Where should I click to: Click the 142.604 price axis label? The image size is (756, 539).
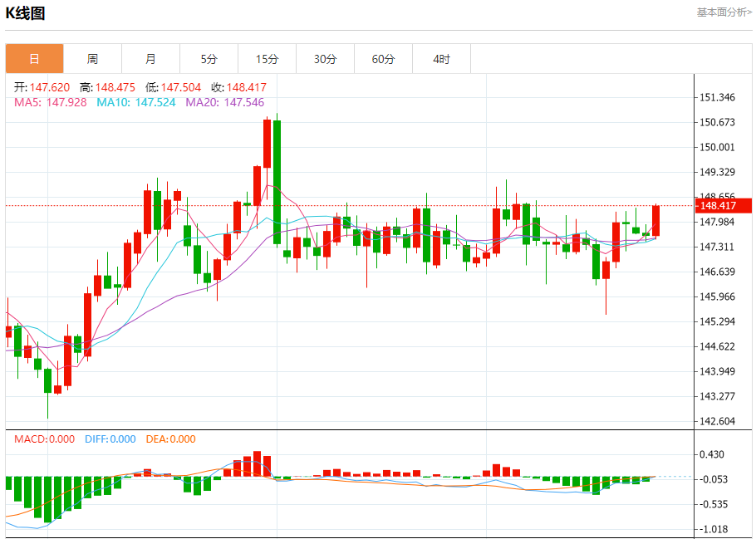pos(718,421)
